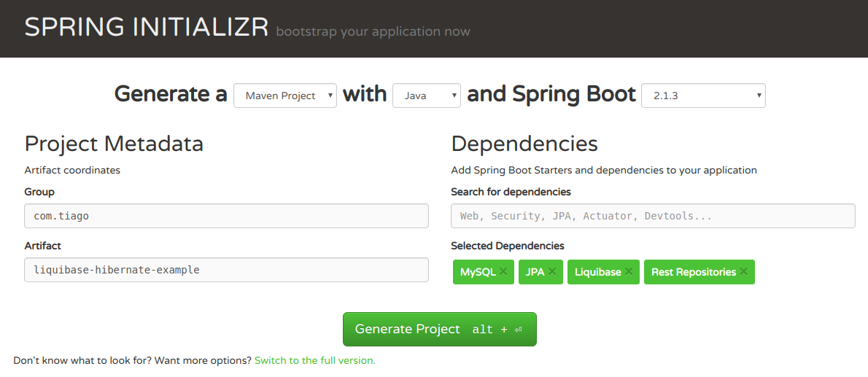Click the Generate Project button
The image size is (868, 377).
[x=440, y=329]
